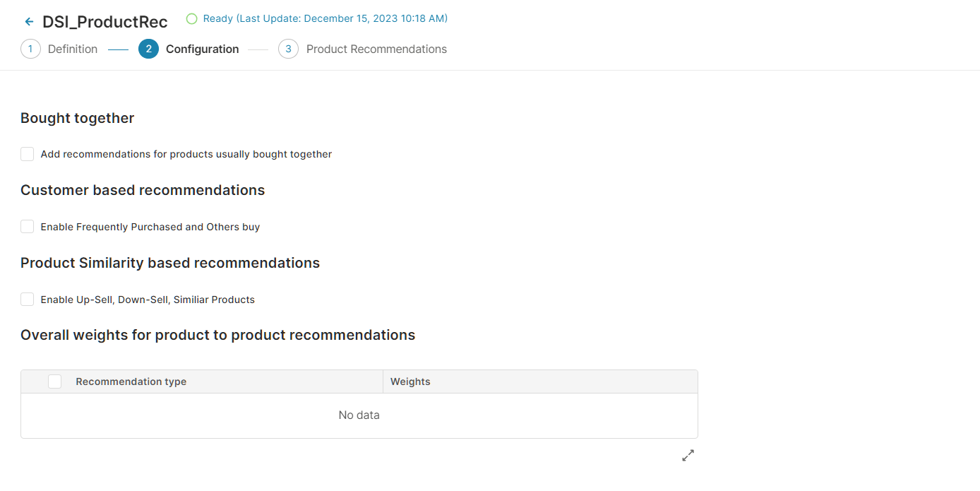Screen dimensions: 980x491
Task: Click the Bought together section heading
Action: (x=78, y=118)
